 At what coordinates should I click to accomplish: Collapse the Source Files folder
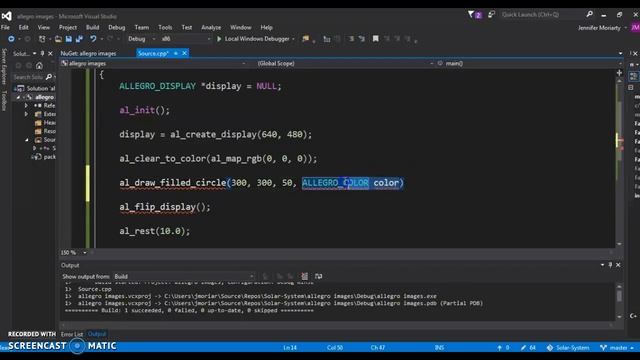[27, 140]
